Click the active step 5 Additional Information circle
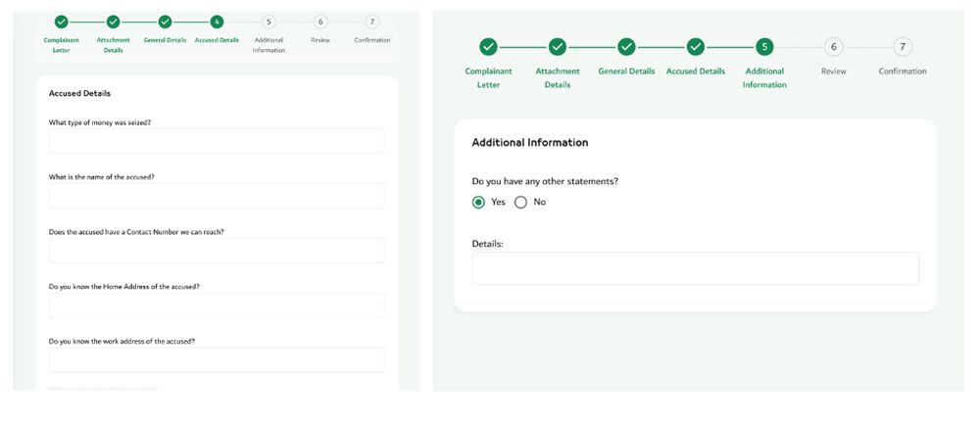Image resolution: width=980 pixels, height=427 pixels. pyautogui.click(x=764, y=47)
